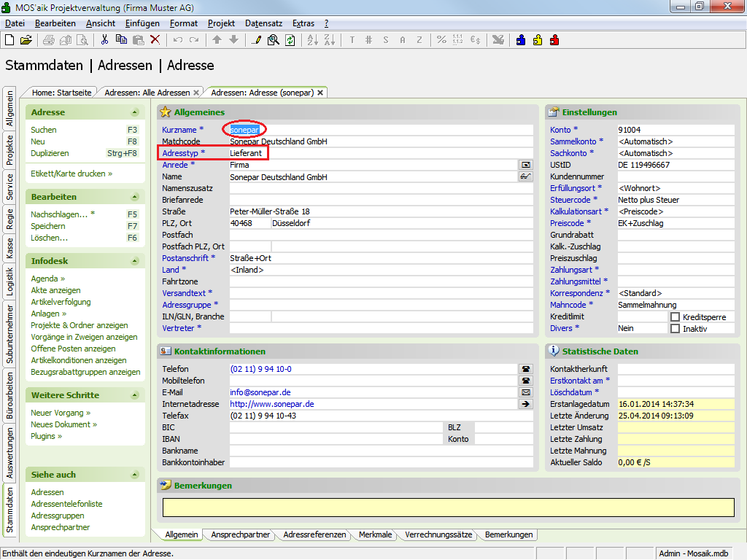Switch to the Verrechnungssätze bottom tab
This screenshot has width=747, height=560.
point(438,534)
